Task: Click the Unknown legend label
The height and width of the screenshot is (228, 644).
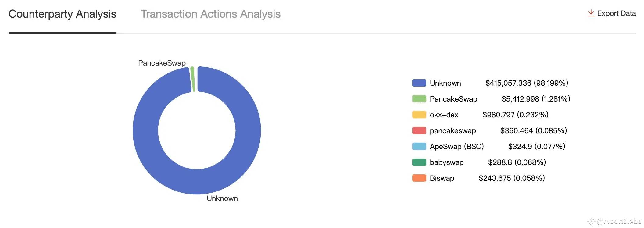Action: [445, 83]
